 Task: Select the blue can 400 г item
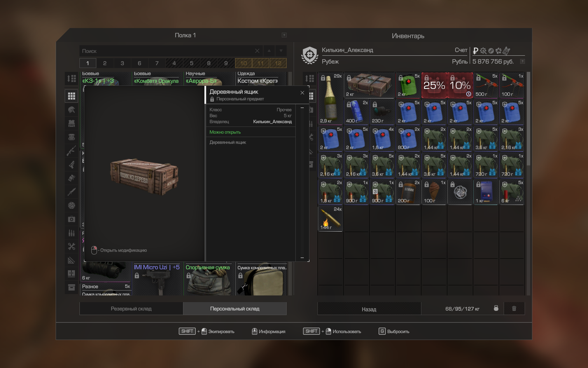tap(356, 112)
